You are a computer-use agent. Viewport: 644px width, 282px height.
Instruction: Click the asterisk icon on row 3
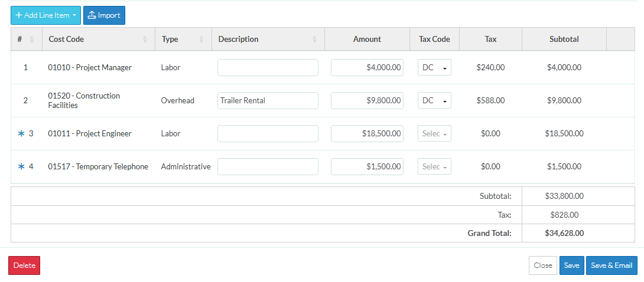(21, 134)
